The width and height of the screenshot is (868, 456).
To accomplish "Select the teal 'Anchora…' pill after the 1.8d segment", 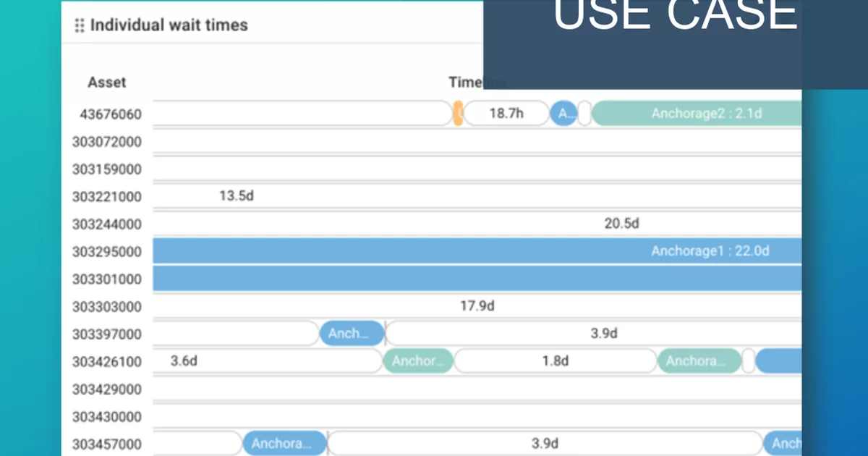I will [x=699, y=360].
